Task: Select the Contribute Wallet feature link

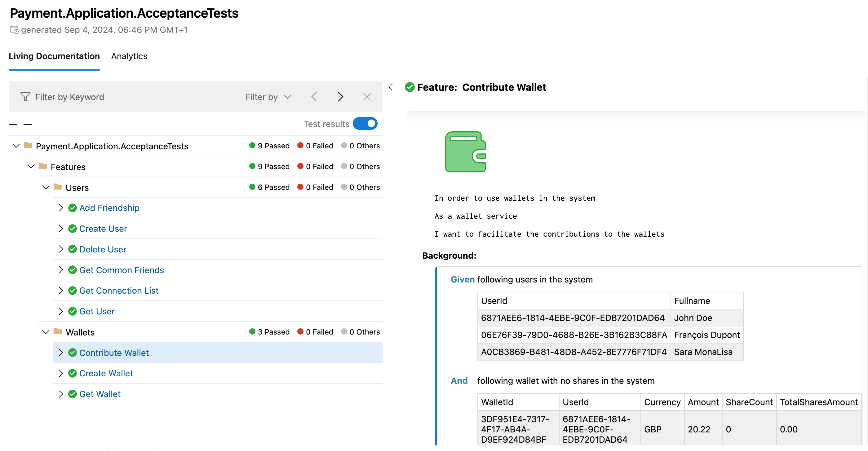Action: click(114, 353)
